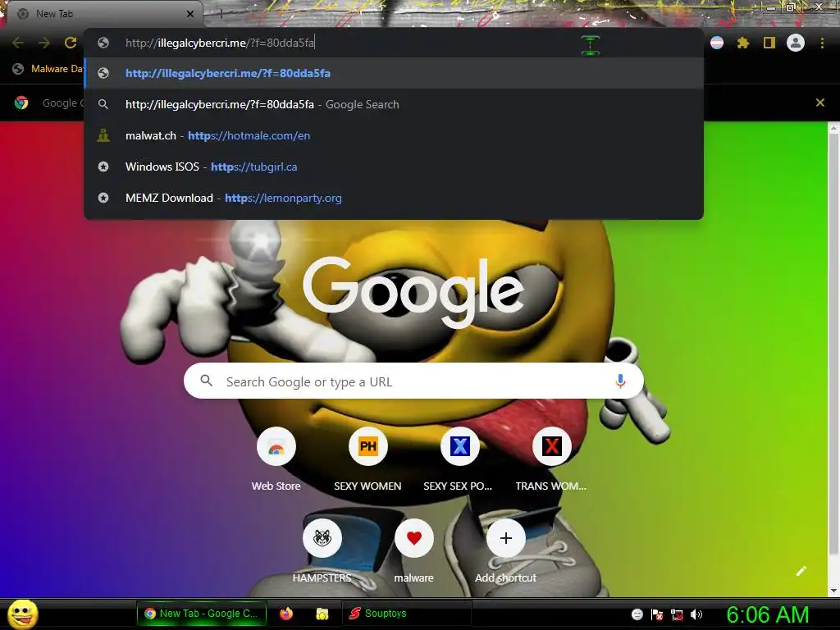Open the side panel icon in toolbar

[769, 43]
